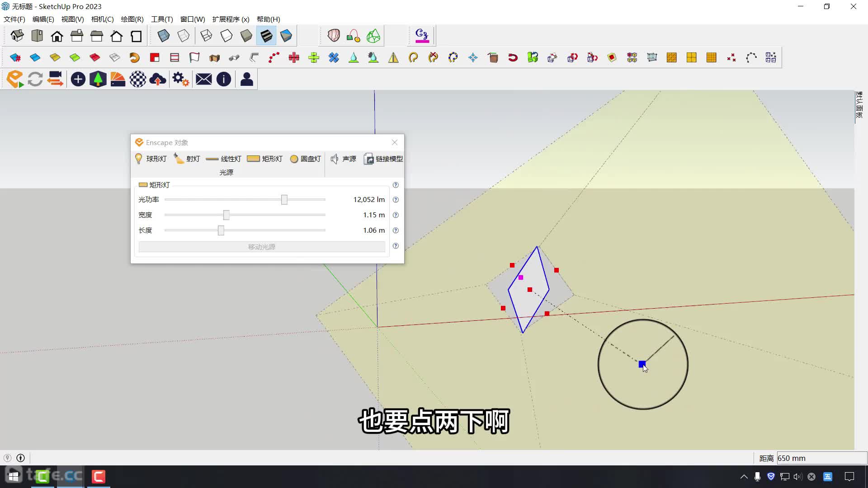
Task: Start Enscape rendering
Action: click(15, 79)
